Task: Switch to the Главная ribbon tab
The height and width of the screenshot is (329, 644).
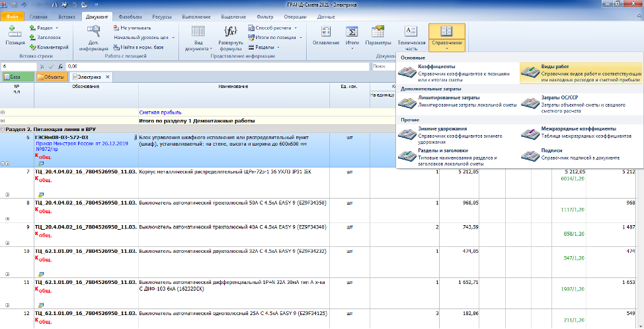Action: coord(38,17)
